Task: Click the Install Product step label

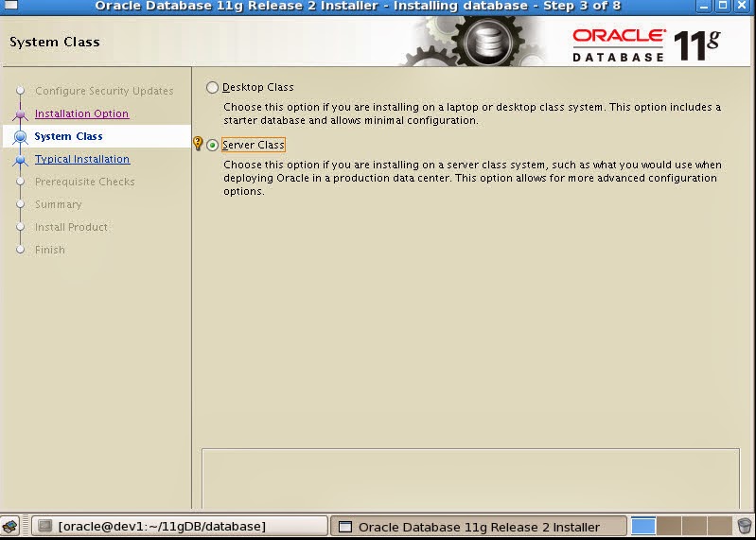Action: click(x=71, y=227)
